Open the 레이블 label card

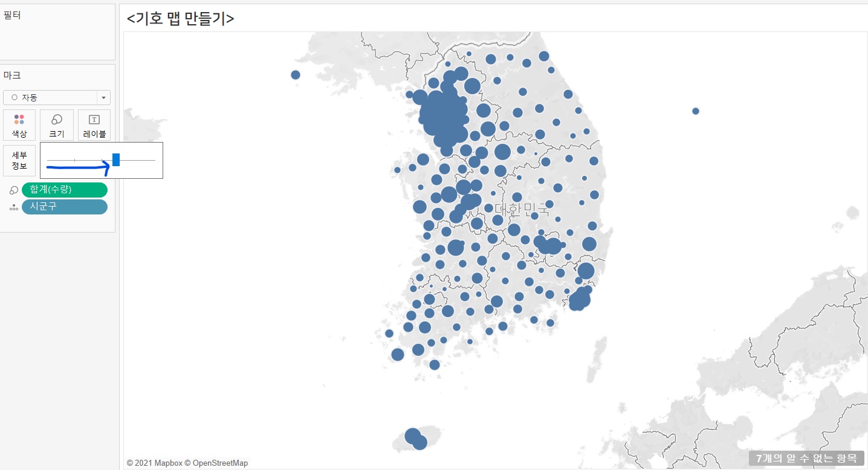94,125
